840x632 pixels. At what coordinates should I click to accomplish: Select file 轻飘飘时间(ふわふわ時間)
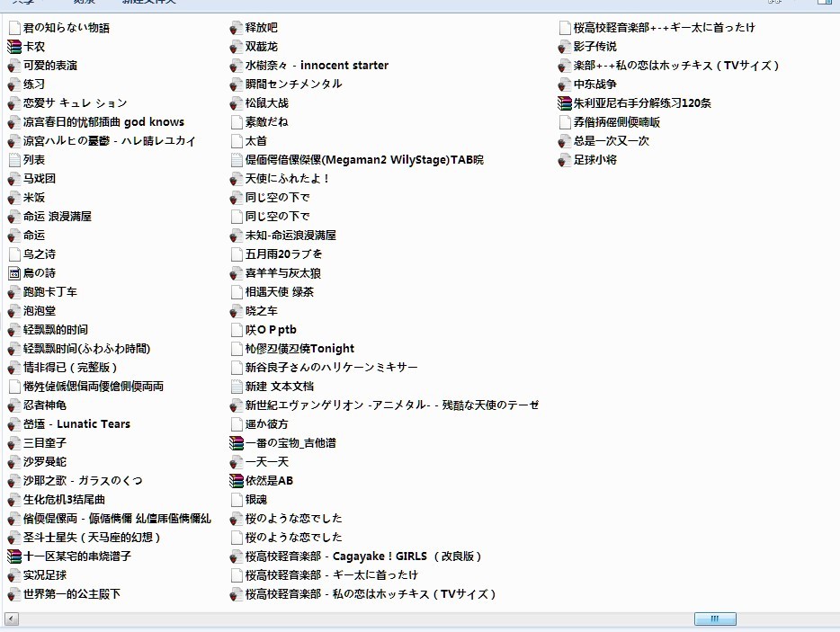click(86, 349)
